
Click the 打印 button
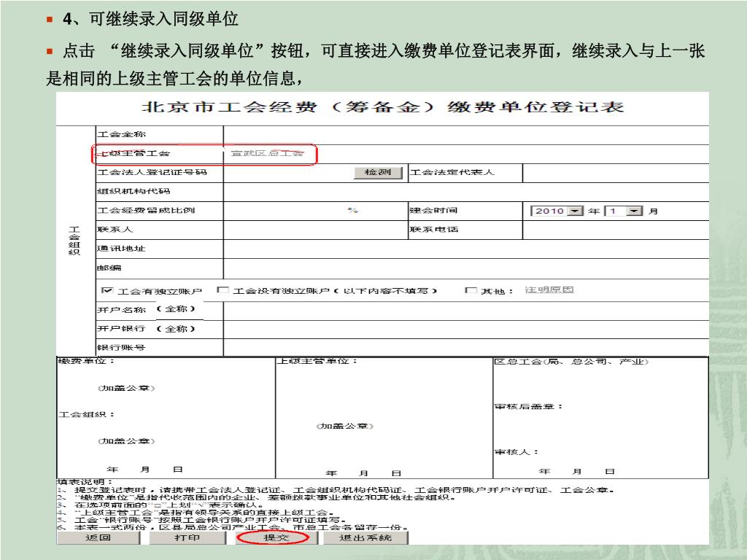click(187, 537)
